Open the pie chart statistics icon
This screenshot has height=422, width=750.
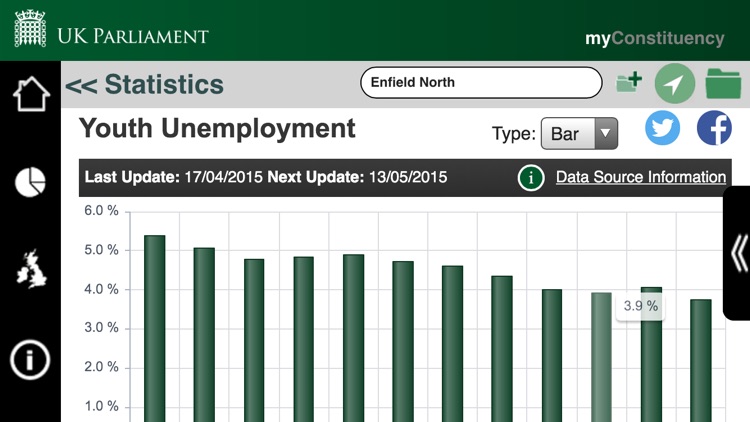click(30, 182)
